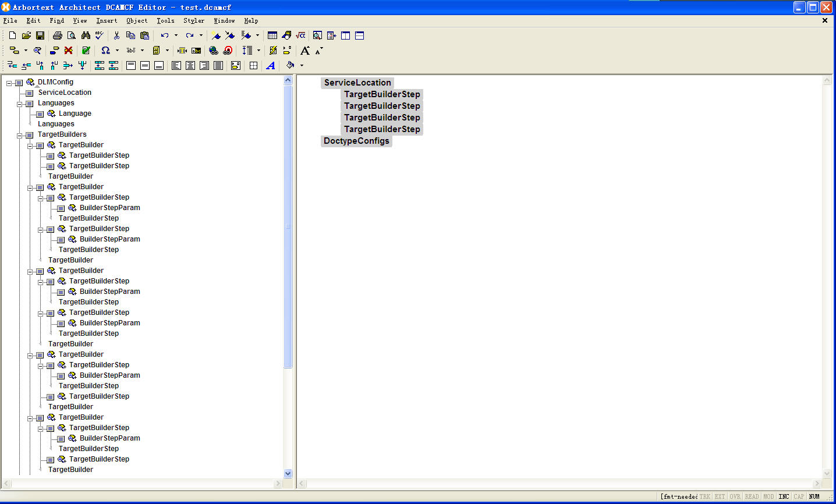
Task: Click the binoculars Find icon
Action: click(86, 36)
